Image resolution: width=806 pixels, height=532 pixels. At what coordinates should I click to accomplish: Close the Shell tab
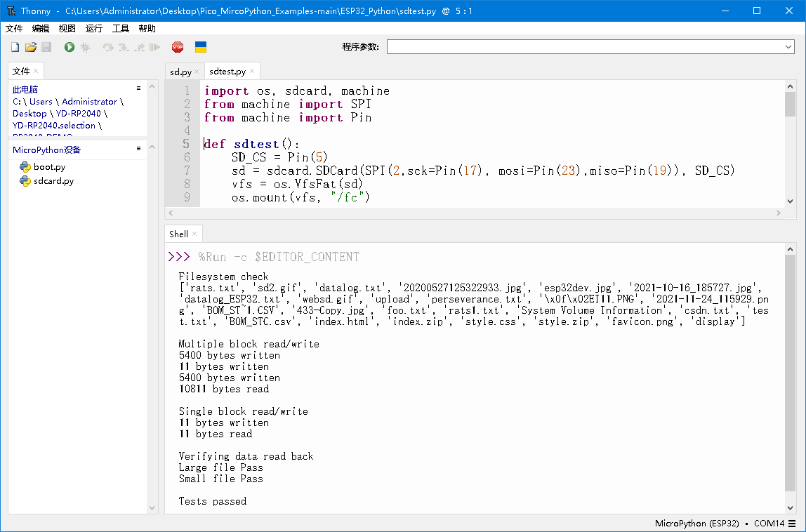(x=194, y=234)
